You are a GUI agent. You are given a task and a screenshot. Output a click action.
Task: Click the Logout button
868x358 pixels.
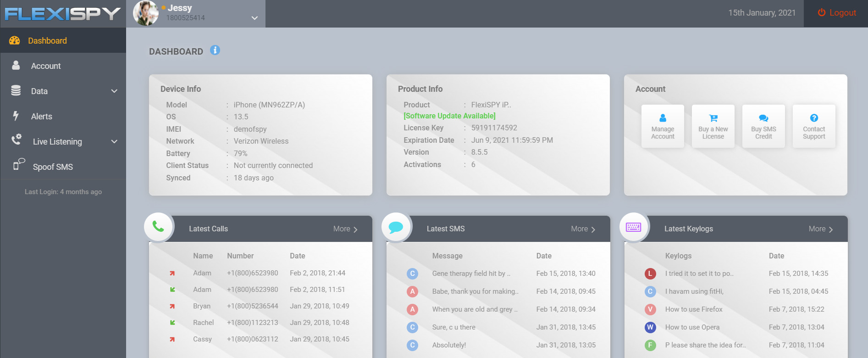pos(836,13)
